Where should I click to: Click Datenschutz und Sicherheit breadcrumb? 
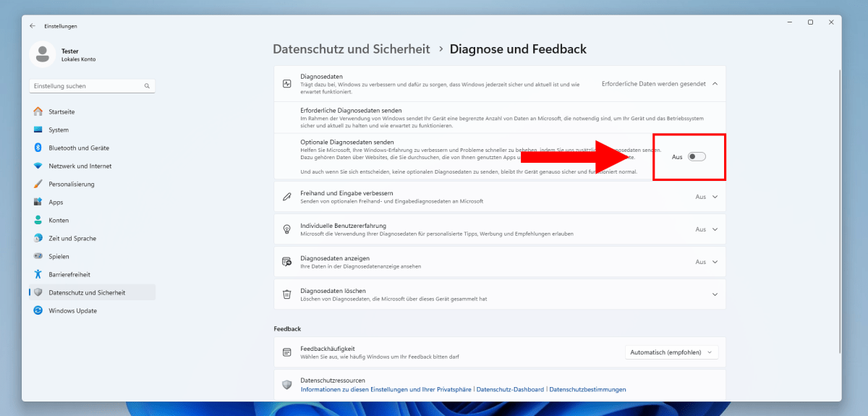click(x=352, y=49)
